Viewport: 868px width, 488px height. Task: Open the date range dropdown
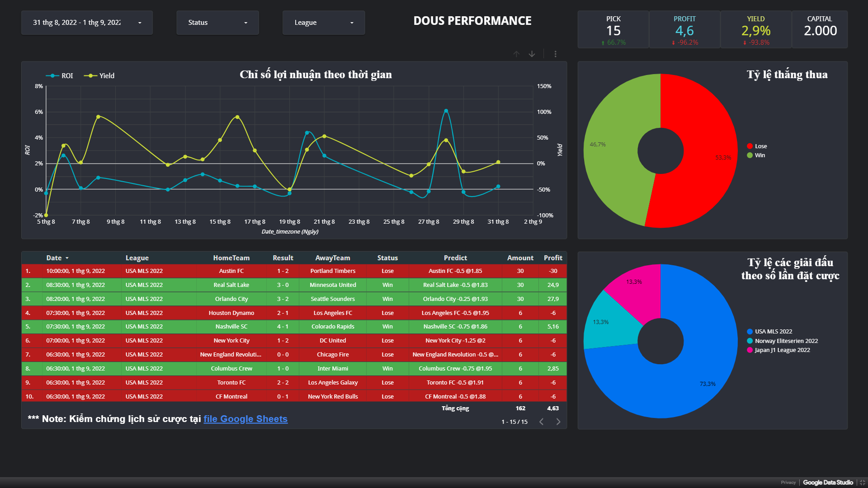87,23
